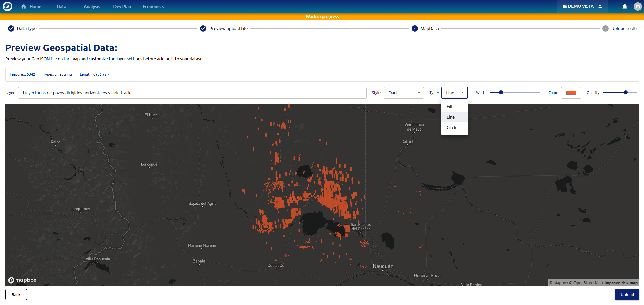Viewport: 644px width, 305px height.
Task: Click the Data type step checkmark
Action: [11, 29]
